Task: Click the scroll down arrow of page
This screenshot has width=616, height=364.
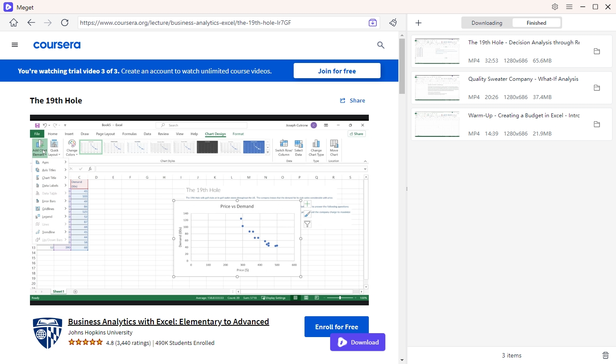Action: click(x=402, y=360)
